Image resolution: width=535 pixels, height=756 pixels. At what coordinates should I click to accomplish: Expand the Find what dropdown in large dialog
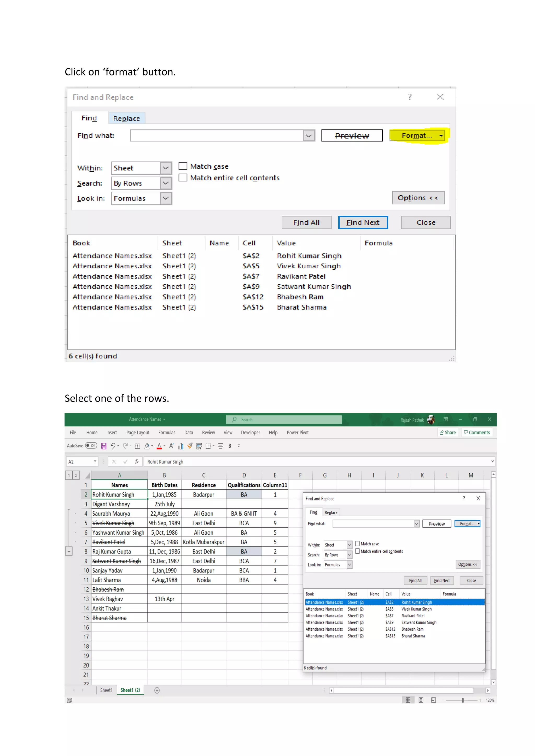(x=309, y=135)
